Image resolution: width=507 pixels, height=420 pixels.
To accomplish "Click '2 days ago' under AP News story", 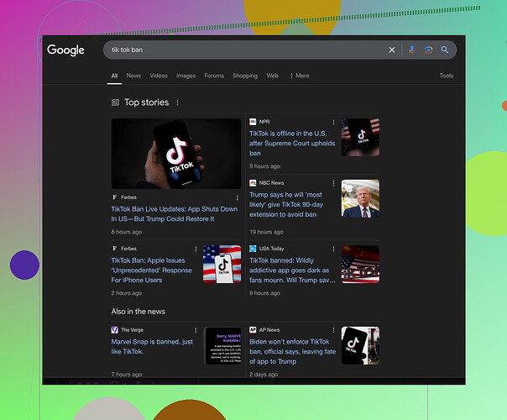I will (x=264, y=375).
